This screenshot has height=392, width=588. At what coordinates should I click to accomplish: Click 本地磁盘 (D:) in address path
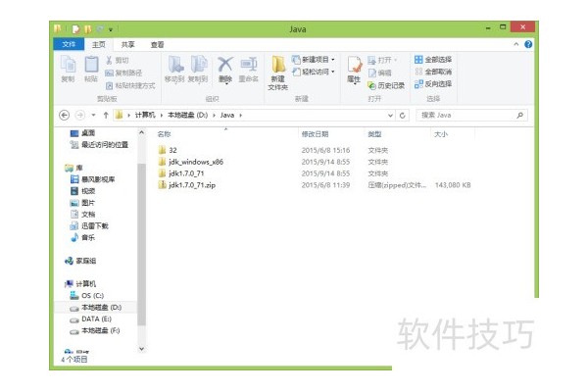point(187,116)
